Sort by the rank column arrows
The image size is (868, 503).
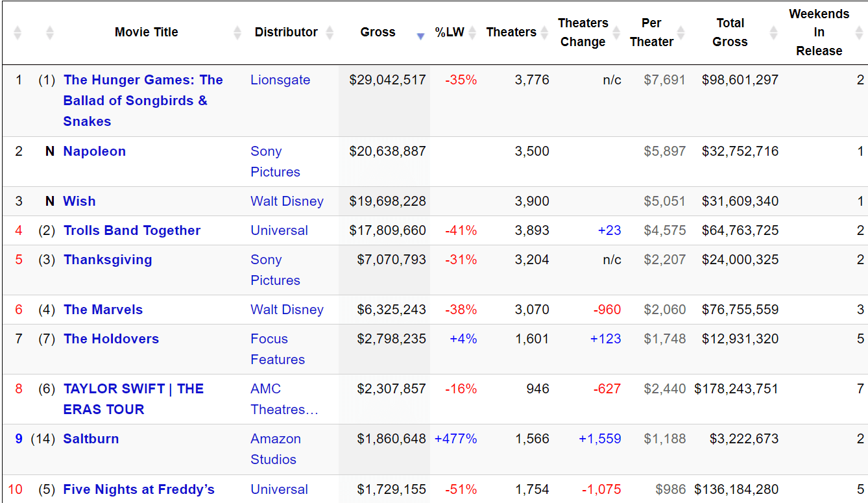(18, 32)
